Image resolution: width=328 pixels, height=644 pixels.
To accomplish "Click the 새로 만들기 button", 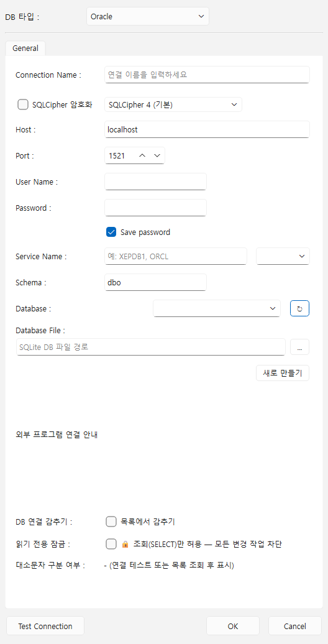I will (283, 373).
